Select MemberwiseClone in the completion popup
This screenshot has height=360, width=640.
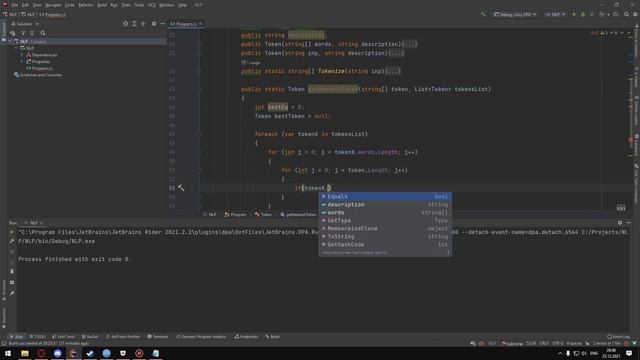(385, 229)
